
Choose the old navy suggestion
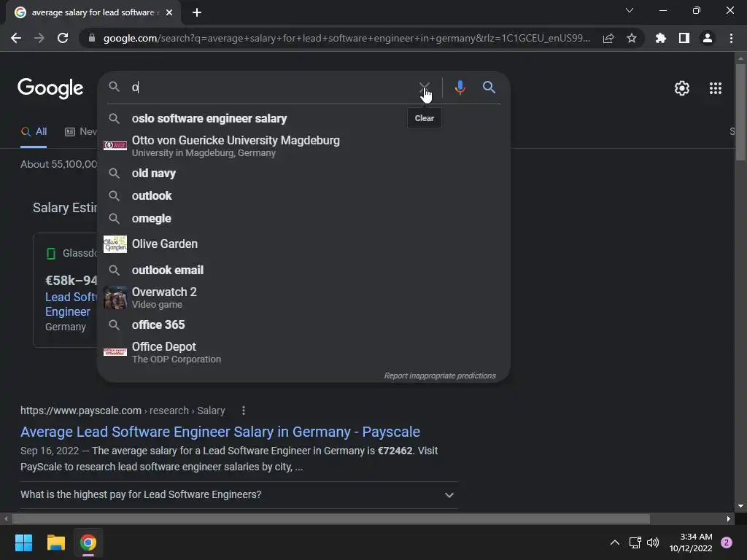[303, 174]
